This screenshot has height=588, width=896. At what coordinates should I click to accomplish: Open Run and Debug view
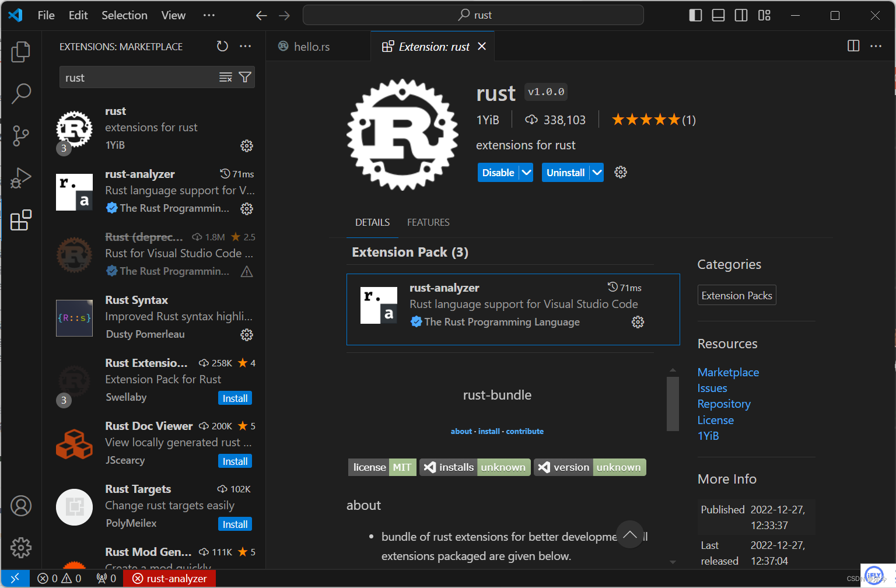pyautogui.click(x=21, y=178)
